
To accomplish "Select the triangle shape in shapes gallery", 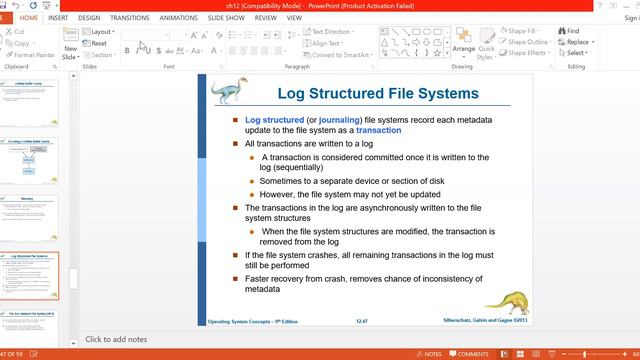I will pyautogui.click(x=384, y=42).
